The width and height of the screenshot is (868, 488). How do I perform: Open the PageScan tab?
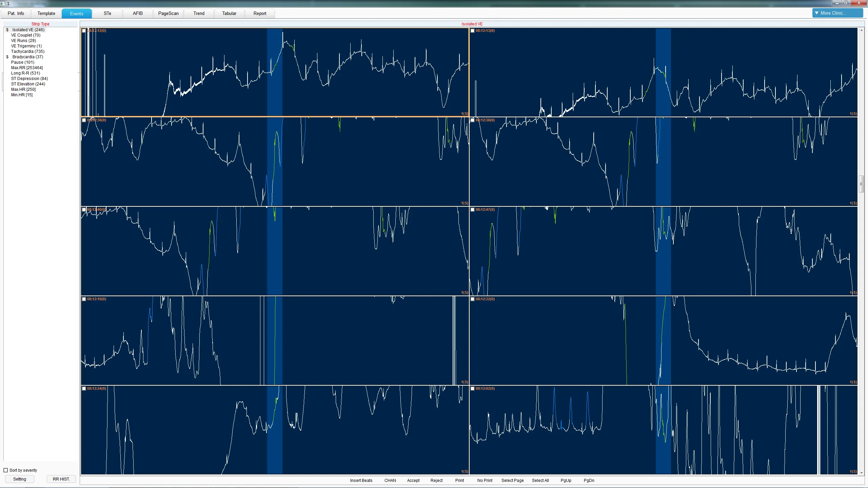168,14
